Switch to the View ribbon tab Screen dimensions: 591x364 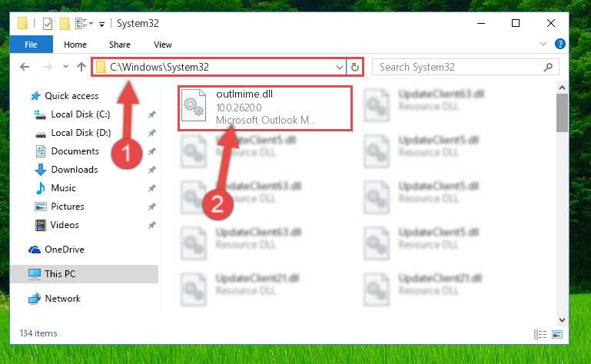pos(163,45)
